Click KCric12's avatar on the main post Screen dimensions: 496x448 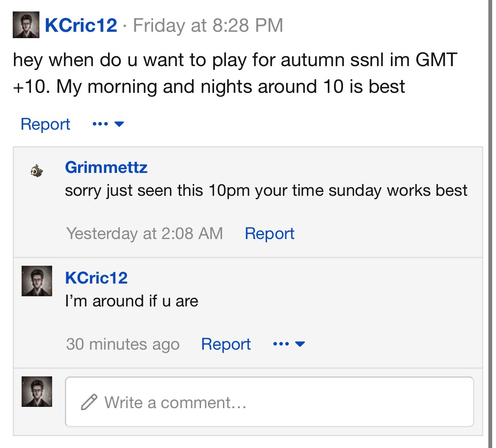[26, 25]
